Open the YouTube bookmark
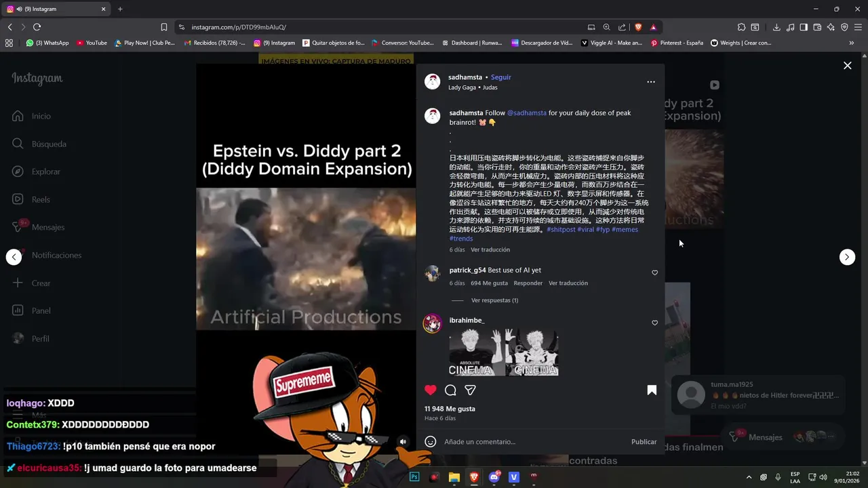Image resolution: width=868 pixels, height=488 pixels. 92,43
